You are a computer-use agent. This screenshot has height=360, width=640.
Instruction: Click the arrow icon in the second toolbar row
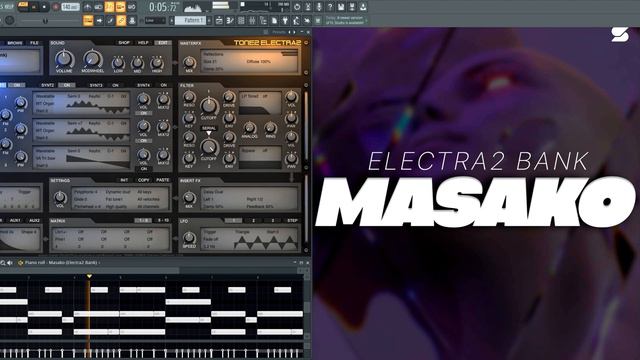click(x=99, y=20)
